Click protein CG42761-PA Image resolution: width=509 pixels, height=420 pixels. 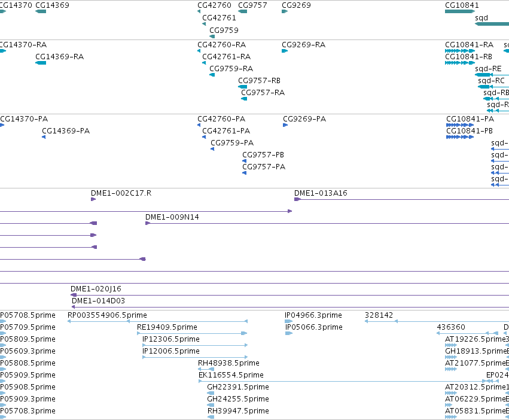tap(226, 131)
